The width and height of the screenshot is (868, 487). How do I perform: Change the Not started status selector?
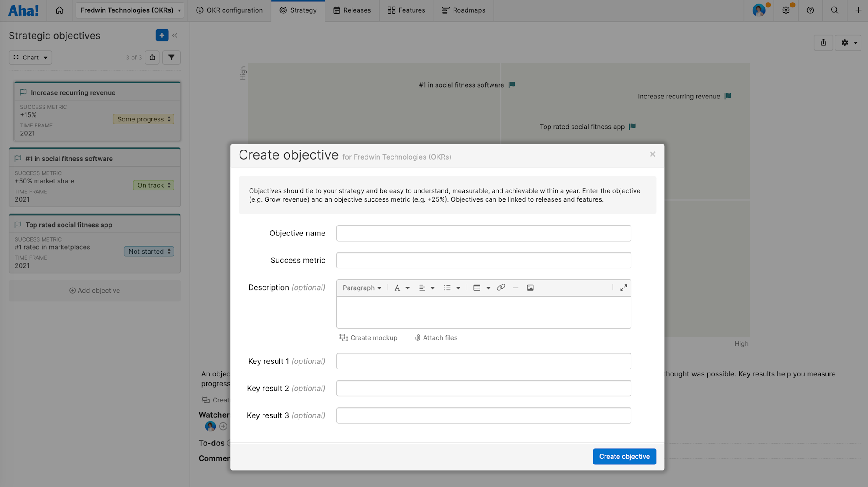149,252
